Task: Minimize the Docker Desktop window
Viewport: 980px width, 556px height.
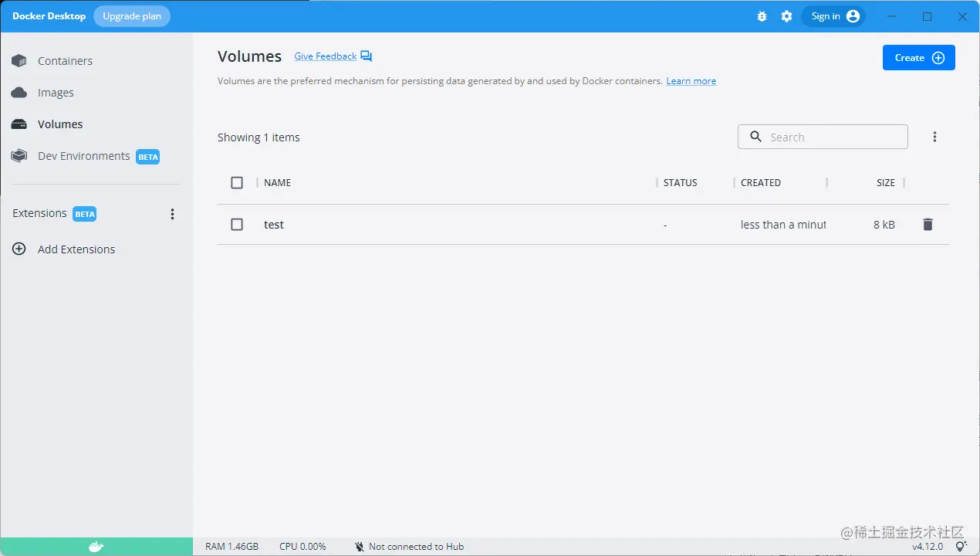Action: (892, 16)
